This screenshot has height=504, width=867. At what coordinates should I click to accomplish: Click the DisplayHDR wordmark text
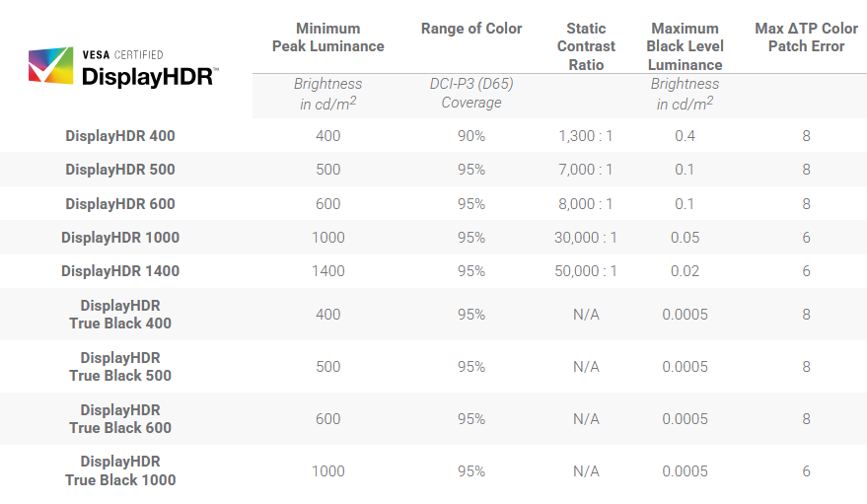pyautogui.click(x=149, y=77)
